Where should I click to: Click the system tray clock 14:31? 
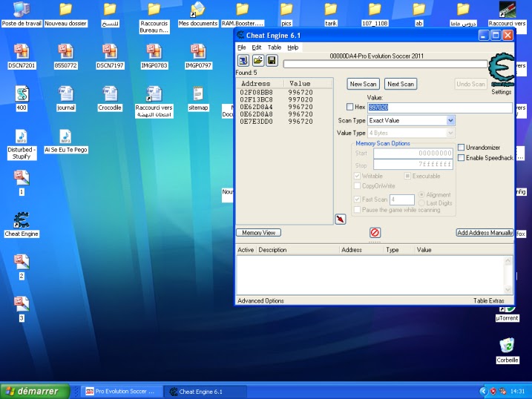[x=517, y=391]
